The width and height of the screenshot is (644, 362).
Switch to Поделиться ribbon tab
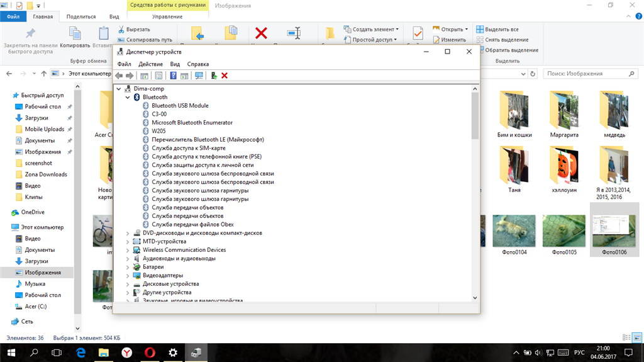pyautogui.click(x=81, y=16)
